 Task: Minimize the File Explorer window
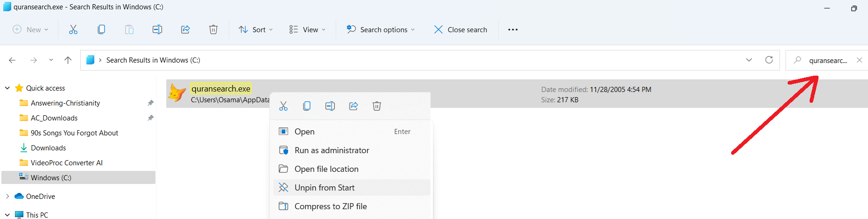pos(827,8)
